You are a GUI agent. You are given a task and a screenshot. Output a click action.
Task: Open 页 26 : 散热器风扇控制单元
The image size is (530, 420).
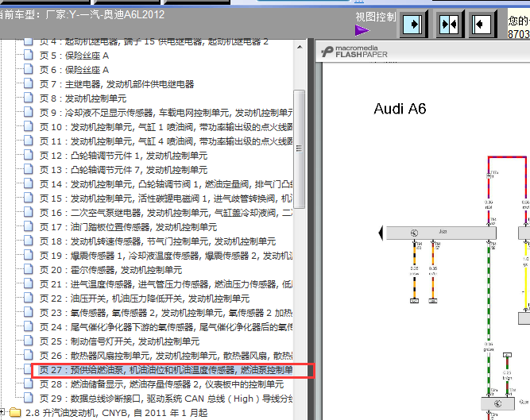click(166, 356)
